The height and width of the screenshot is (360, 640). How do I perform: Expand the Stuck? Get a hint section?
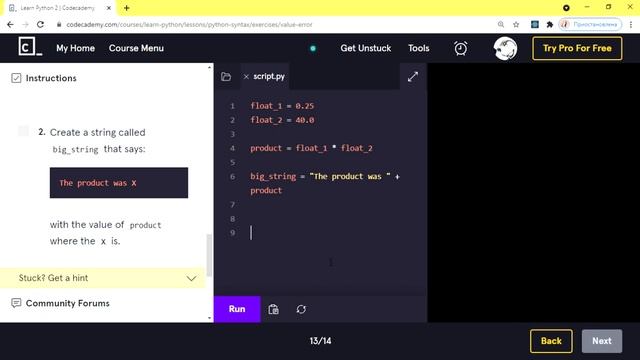point(102,278)
